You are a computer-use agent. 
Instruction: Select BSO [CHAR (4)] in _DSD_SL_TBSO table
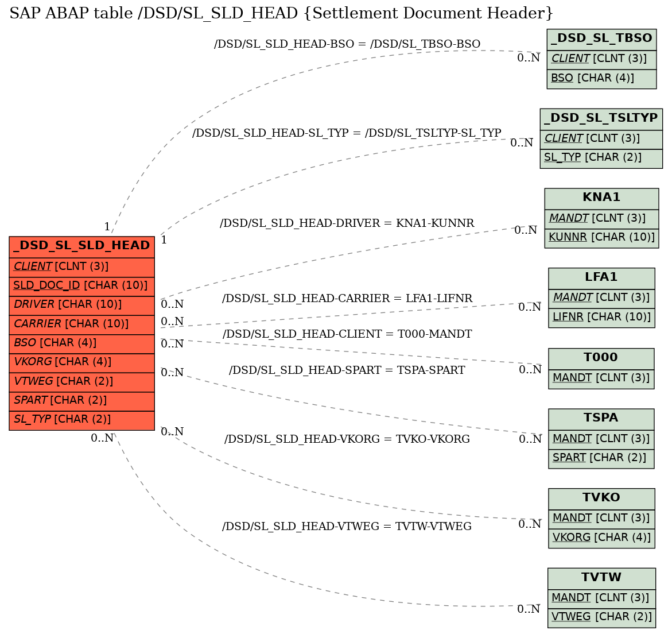602,79
